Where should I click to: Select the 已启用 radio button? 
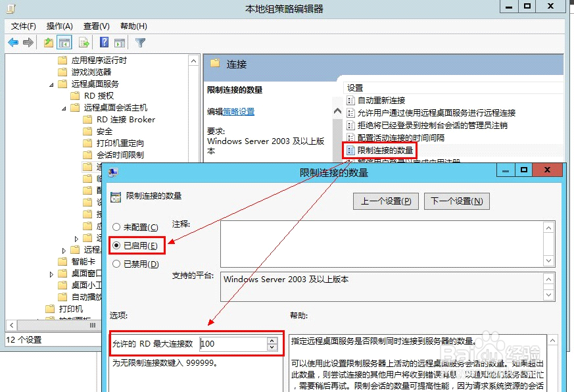(x=116, y=247)
